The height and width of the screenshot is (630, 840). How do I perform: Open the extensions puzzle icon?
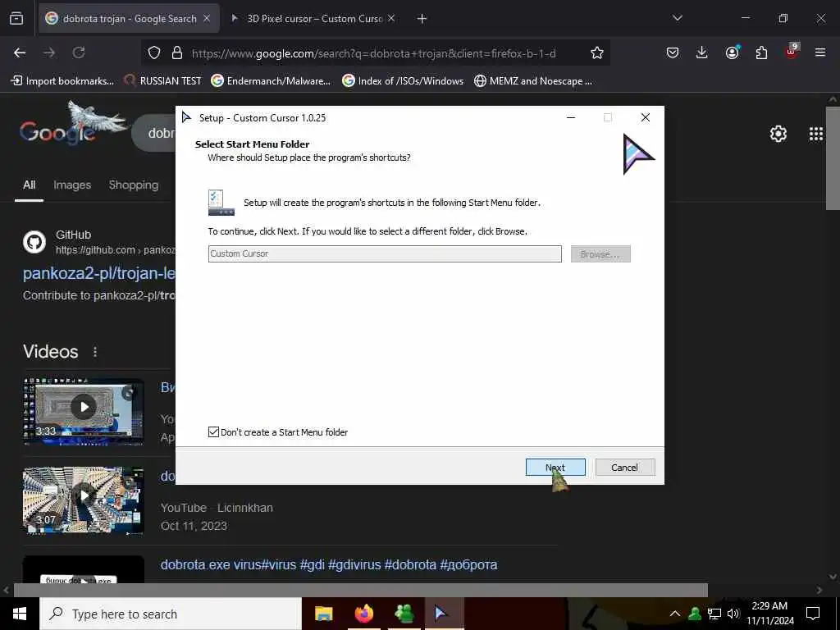click(761, 52)
